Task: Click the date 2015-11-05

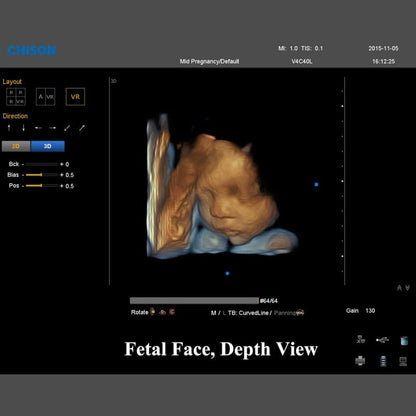Action: click(x=383, y=48)
